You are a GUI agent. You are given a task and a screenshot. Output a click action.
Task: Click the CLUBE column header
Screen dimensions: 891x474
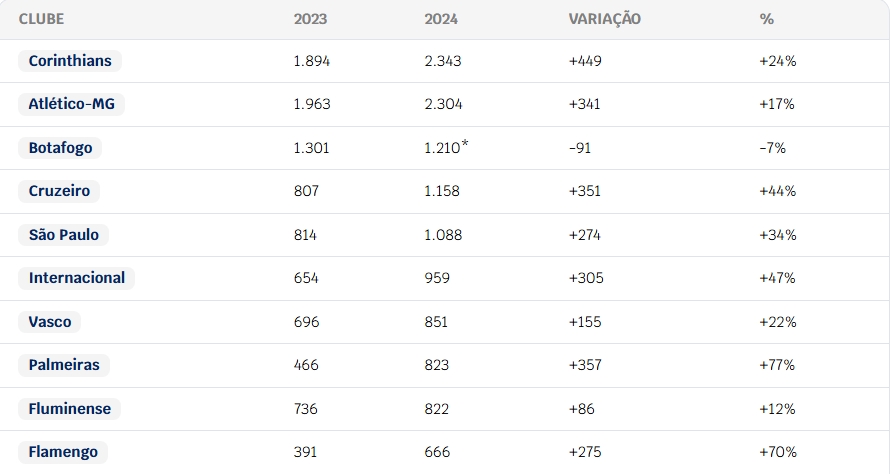pos(41,19)
